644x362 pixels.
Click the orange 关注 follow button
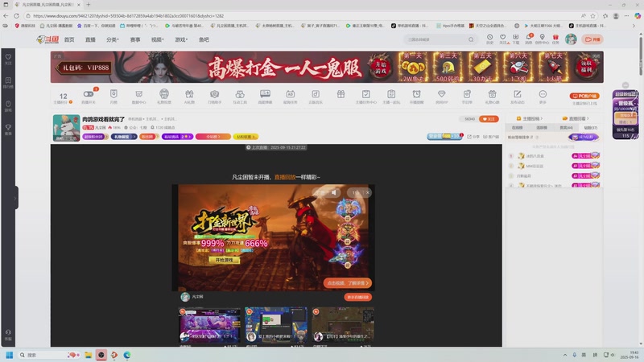(x=489, y=119)
